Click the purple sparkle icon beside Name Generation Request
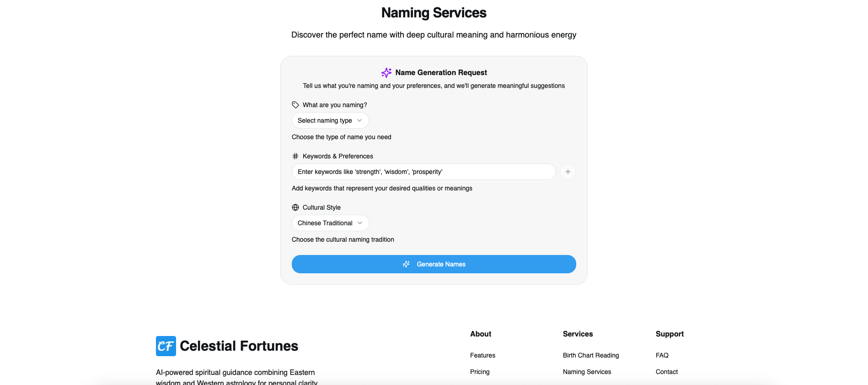Screen dimensions: 868x385 386,73
